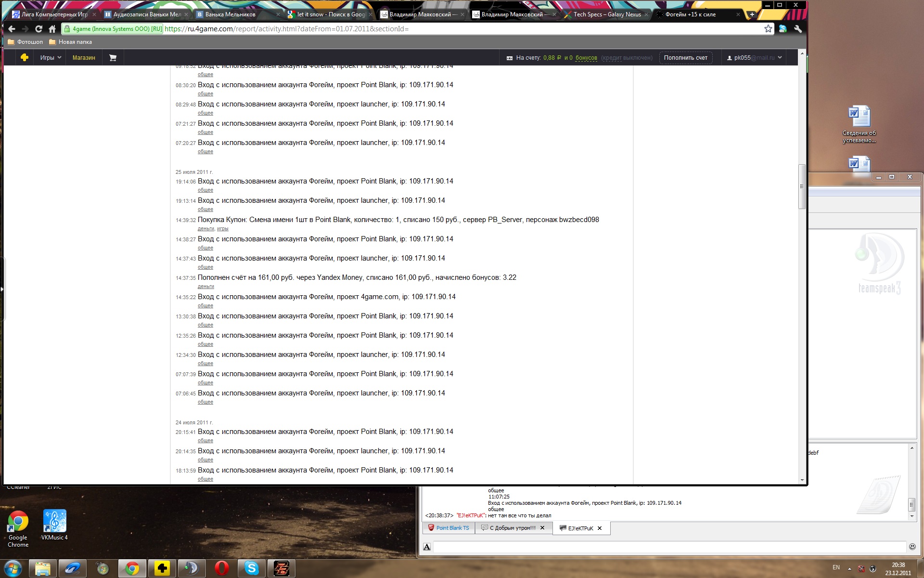Click Chrome's forward arrow button
924x578 pixels.
point(25,29)
